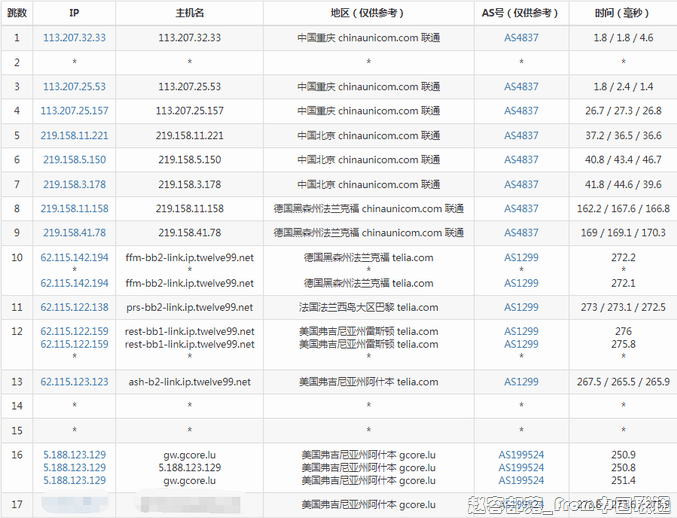677x518 pixels.
Task: Click hop number 14 cell
Action: click(x=17, y=406)
